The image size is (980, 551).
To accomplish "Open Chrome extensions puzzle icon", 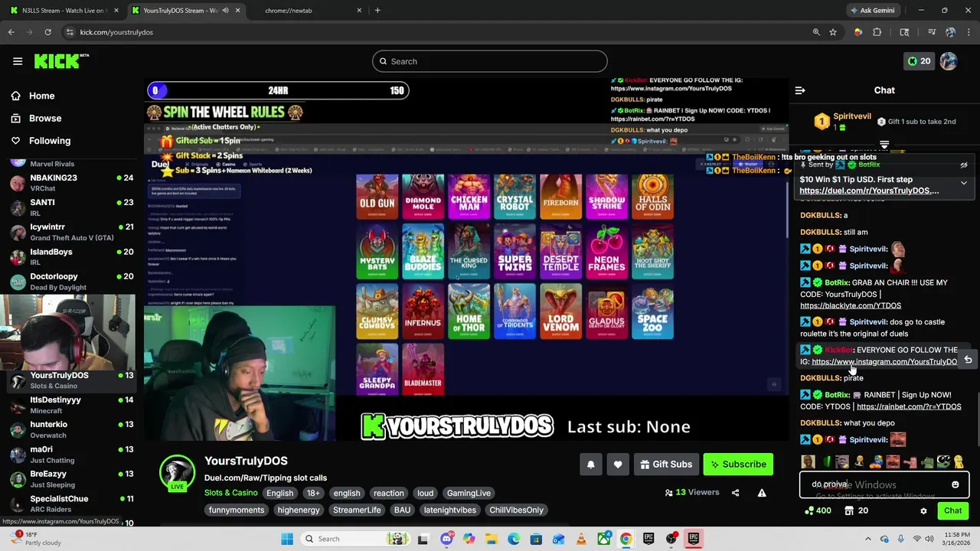I will click(x=877, y=32).
